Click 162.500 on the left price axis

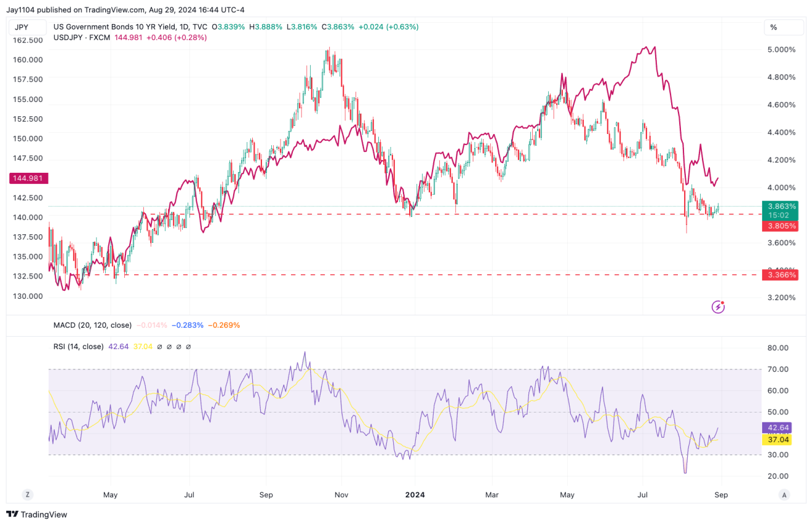coord(28,41)
